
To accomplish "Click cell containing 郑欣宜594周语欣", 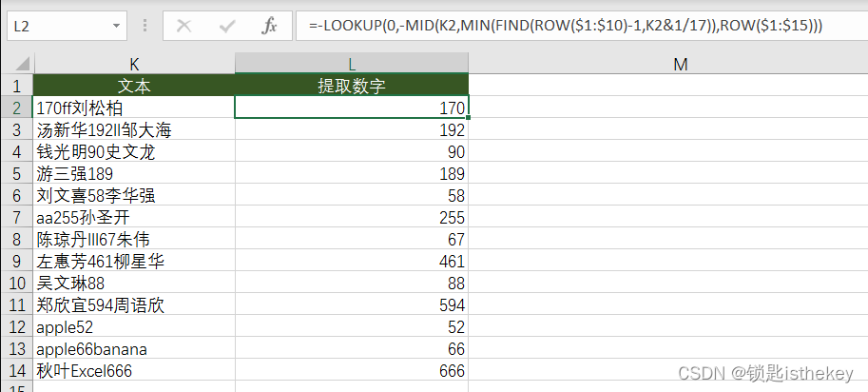I will [134, 304].
